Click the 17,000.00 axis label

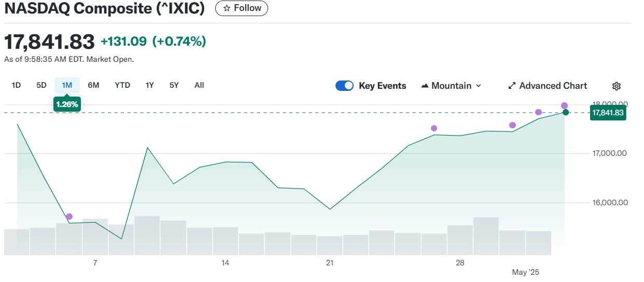[x=609, y=153]
